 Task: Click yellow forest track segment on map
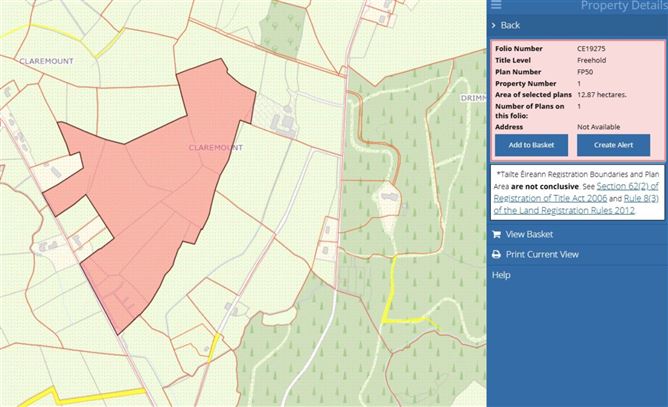[392, 290]
